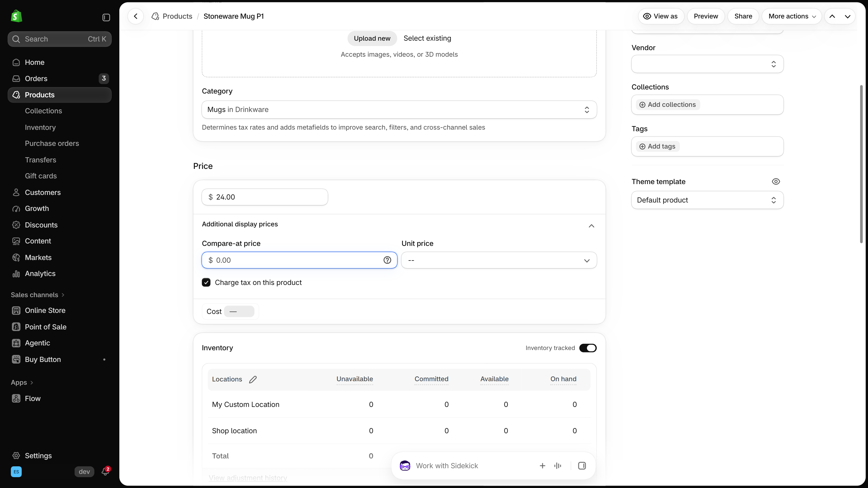Edit locations with the pencil icon

coord(253,380)
